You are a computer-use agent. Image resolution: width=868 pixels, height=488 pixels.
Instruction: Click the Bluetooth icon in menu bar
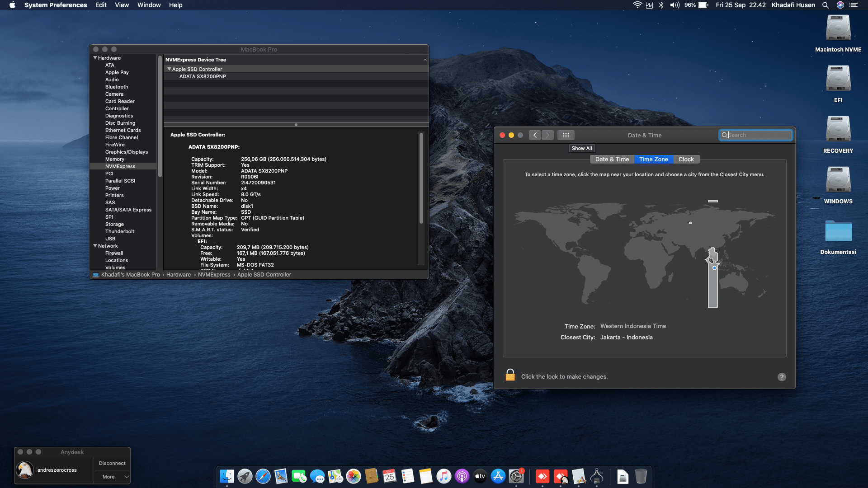pyautogui.click(x=661, y=5)
